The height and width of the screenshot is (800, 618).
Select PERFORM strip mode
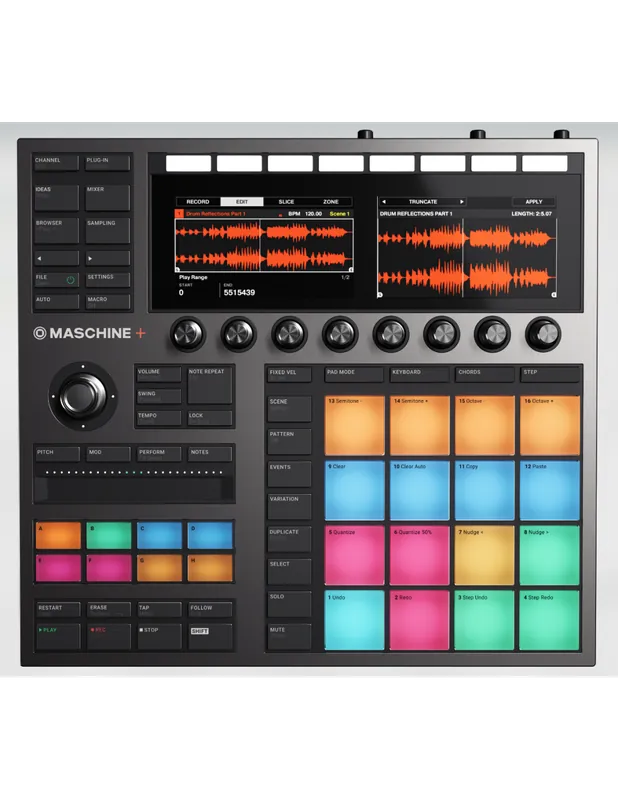[x=159, y=454]
